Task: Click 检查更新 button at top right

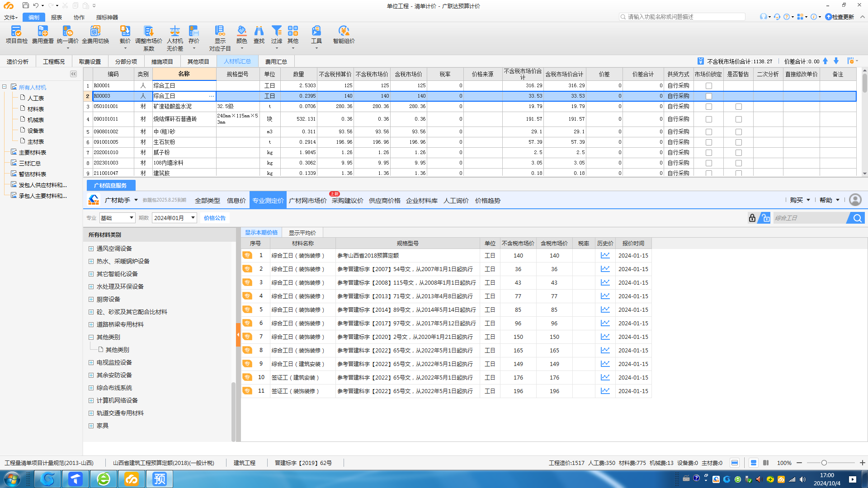Action: [x=840, y=17]
